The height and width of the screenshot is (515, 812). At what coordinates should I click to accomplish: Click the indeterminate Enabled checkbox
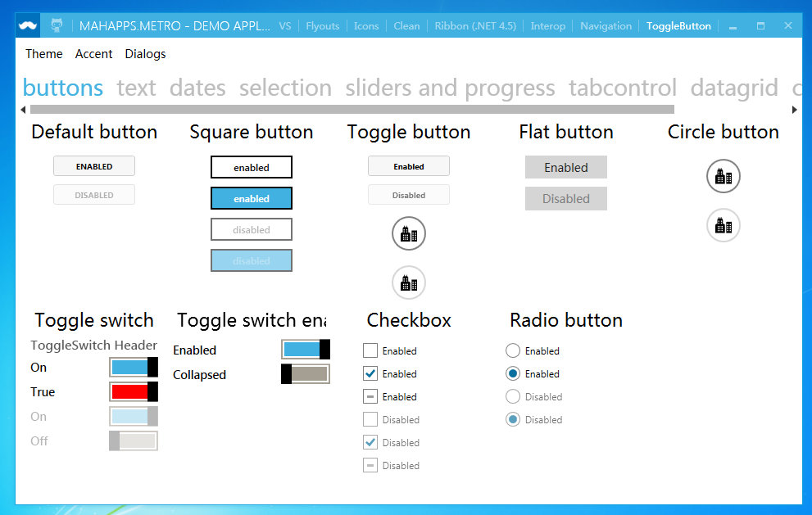(370, 396)
